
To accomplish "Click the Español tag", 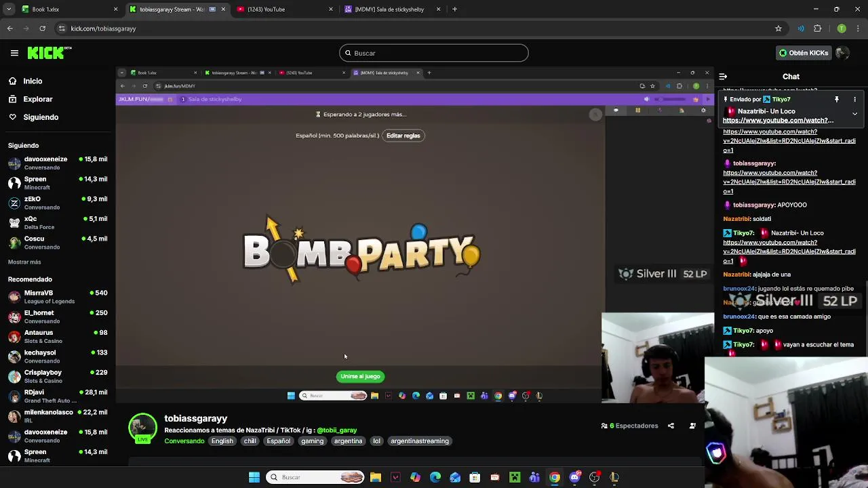I will tap(278, 441).
